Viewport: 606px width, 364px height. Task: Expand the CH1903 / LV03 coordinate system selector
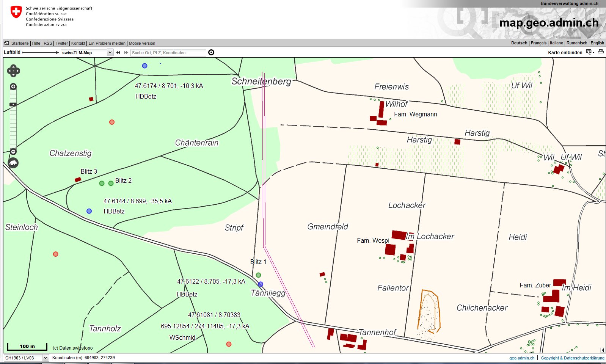[x=46, y=358]
